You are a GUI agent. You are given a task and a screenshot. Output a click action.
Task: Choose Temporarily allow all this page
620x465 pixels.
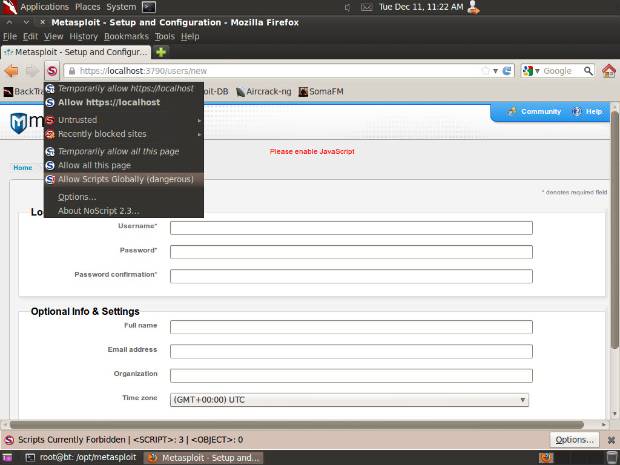118,151
